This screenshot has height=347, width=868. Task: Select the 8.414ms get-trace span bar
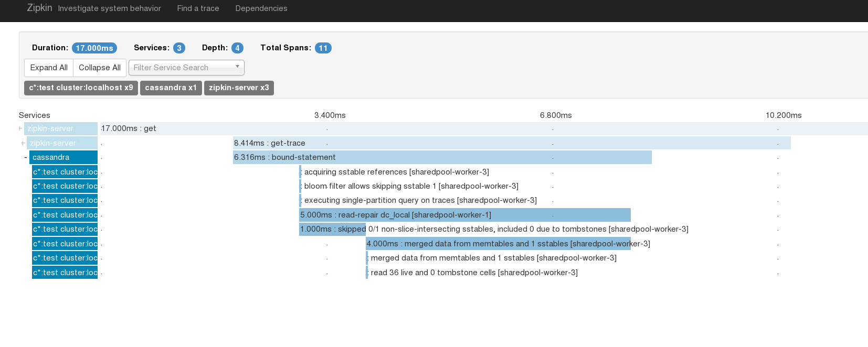512,143
